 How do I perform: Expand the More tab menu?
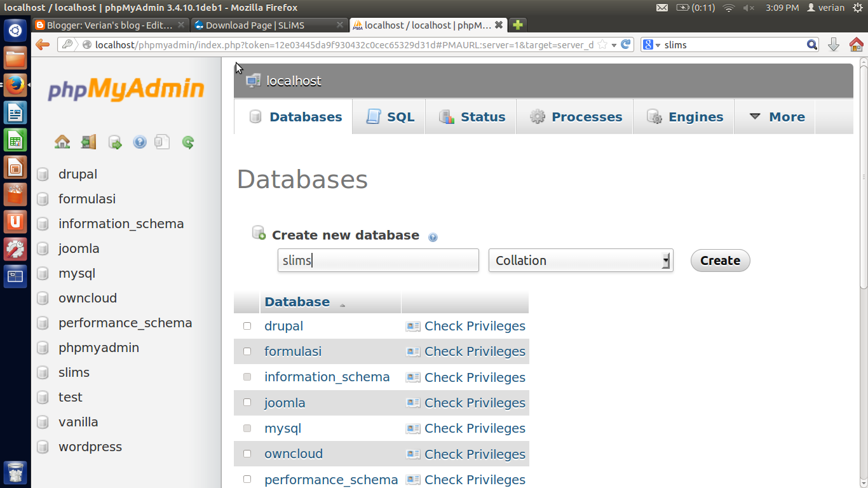click(x=775, y=117)
